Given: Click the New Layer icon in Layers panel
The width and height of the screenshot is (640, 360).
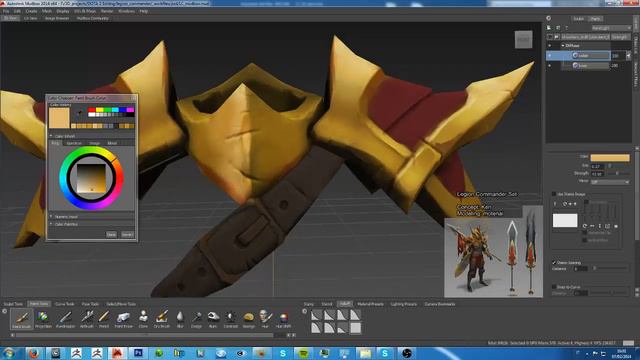Looking at the screenshot, I should [549, 28].
